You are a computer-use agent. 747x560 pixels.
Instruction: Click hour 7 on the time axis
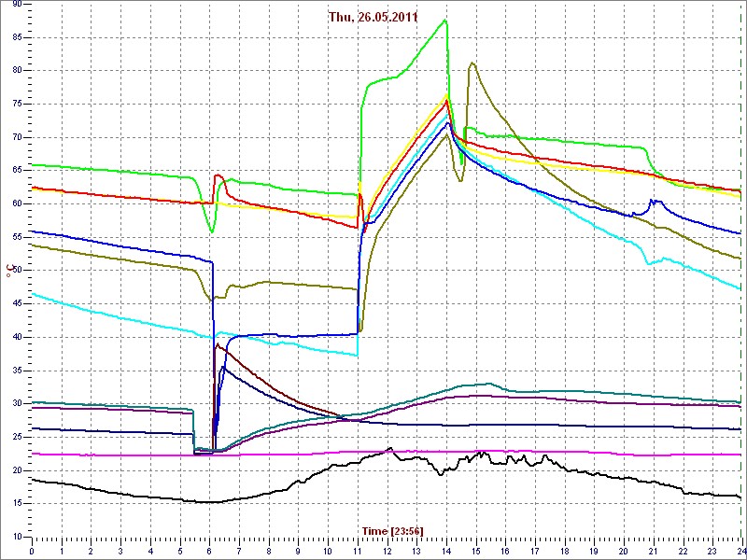[x=239, y=552]
